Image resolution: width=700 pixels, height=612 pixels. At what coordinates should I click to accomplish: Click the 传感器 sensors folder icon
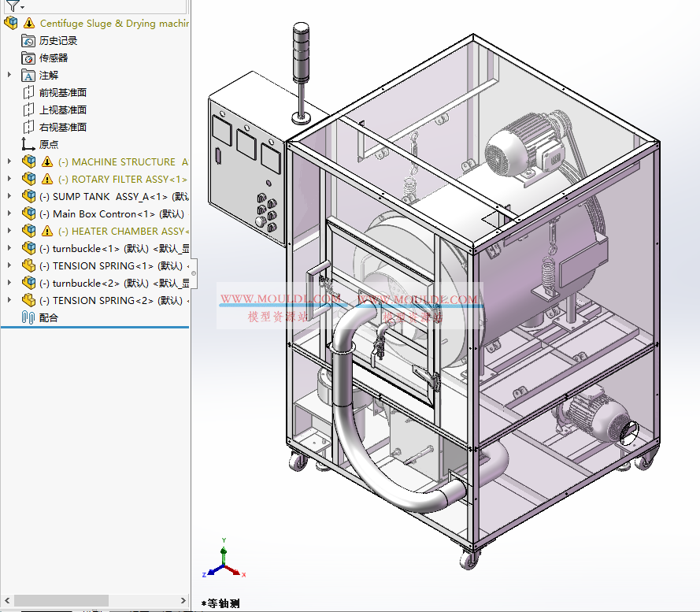coord(28,57)
